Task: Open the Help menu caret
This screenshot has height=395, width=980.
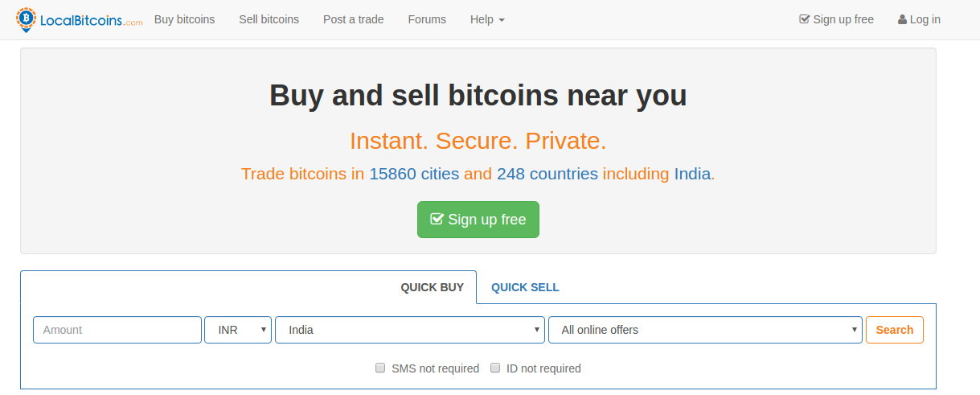Action: click(502, 20)
